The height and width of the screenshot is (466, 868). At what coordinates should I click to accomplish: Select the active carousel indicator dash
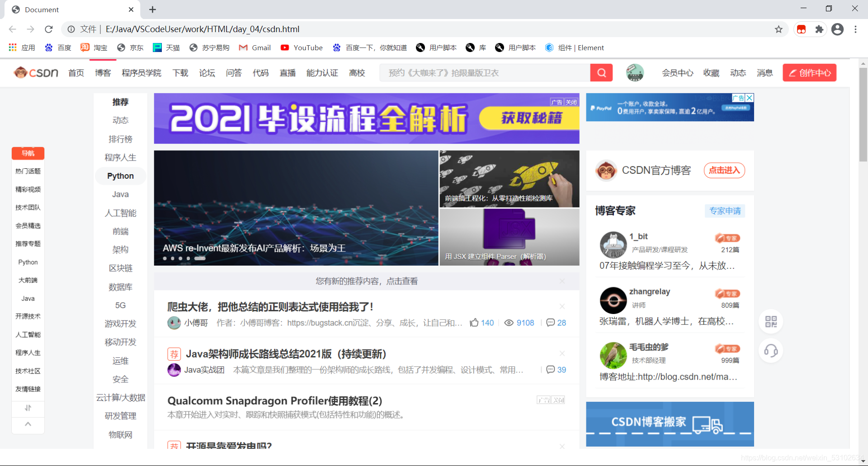coord(200,258)
